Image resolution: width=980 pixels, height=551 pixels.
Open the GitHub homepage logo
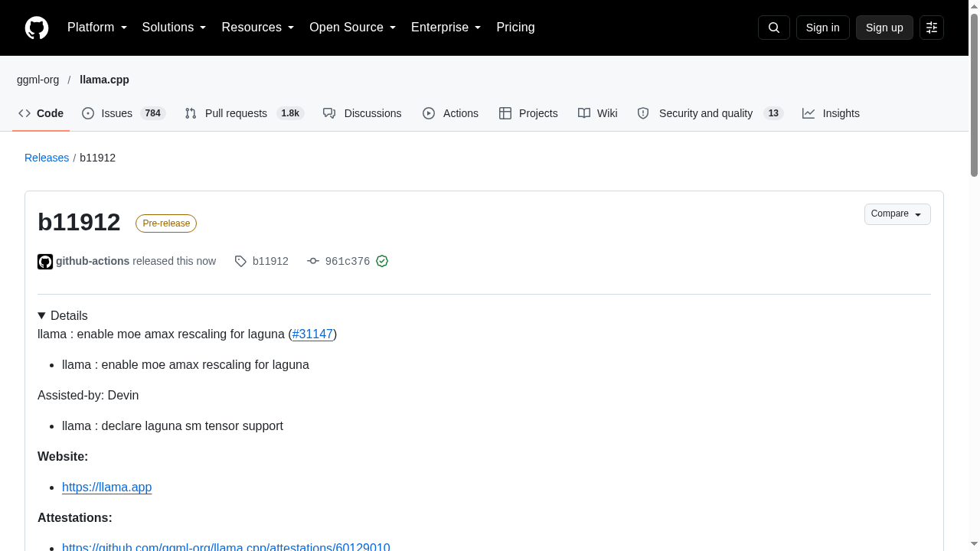tap(37, 28)
